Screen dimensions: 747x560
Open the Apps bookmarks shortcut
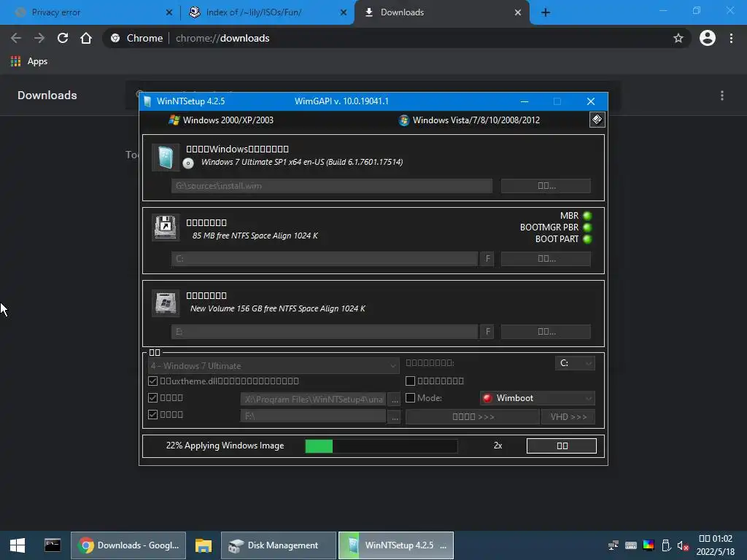point(29,61)
